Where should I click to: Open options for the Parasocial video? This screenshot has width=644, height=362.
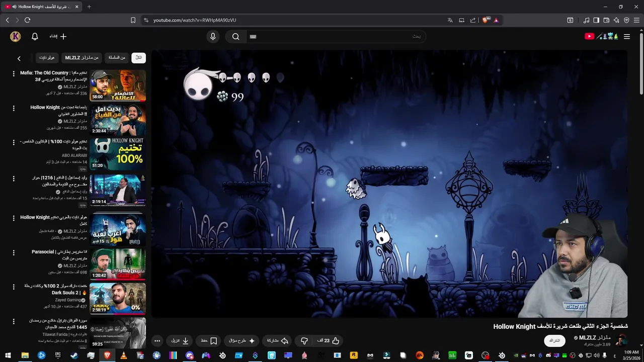click(x=14, y=252)
